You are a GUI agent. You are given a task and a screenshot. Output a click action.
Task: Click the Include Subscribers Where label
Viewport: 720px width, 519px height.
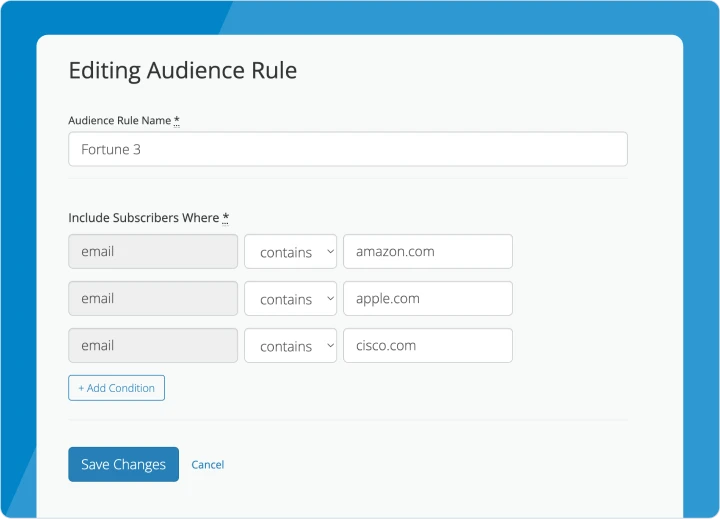(143, 218)
